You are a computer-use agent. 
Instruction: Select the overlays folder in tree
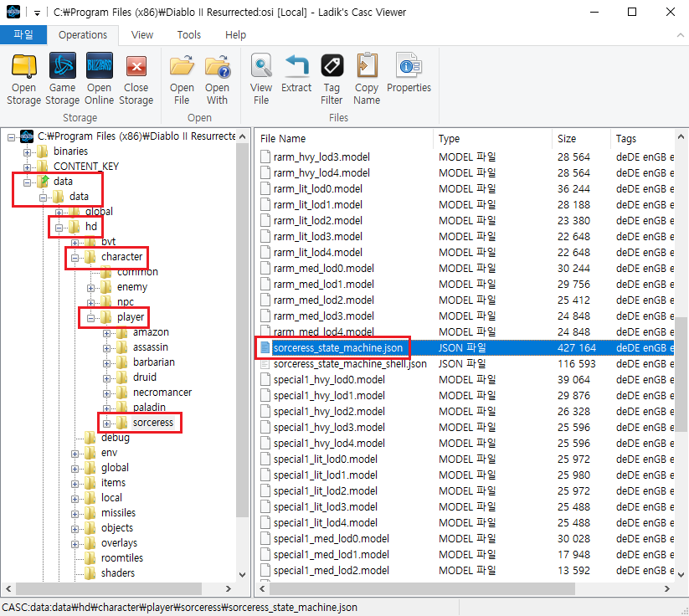pyautogui.click(x=119, y=543)
